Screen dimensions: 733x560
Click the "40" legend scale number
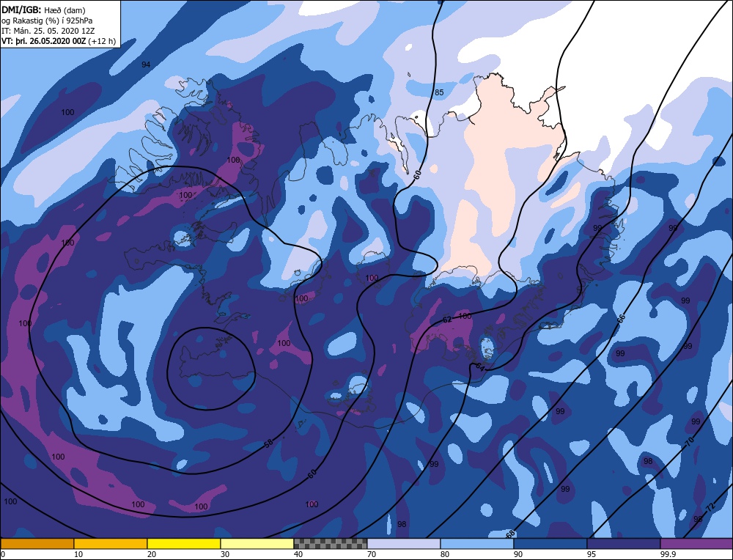tap(298, 554)
